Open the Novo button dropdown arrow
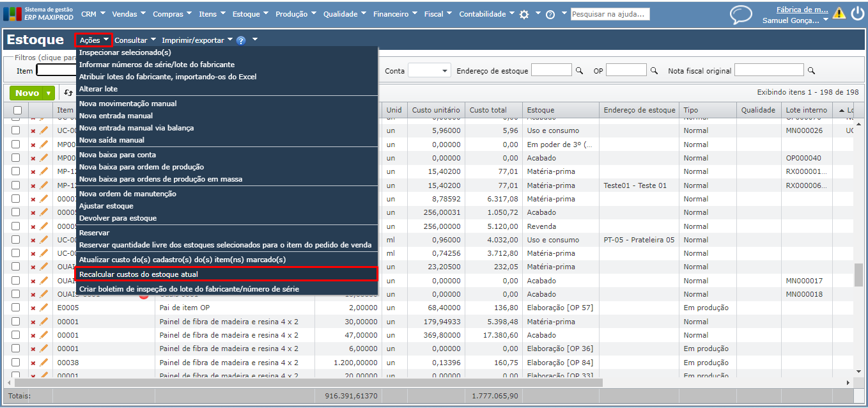 (x=49, y=93)
